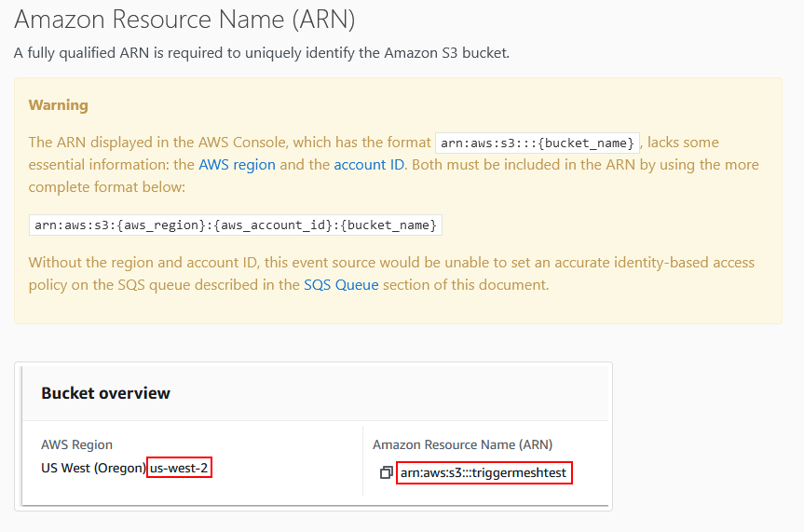Click the copy ARN icon
This screenshot has width=804, height=532.
point(386,472)
